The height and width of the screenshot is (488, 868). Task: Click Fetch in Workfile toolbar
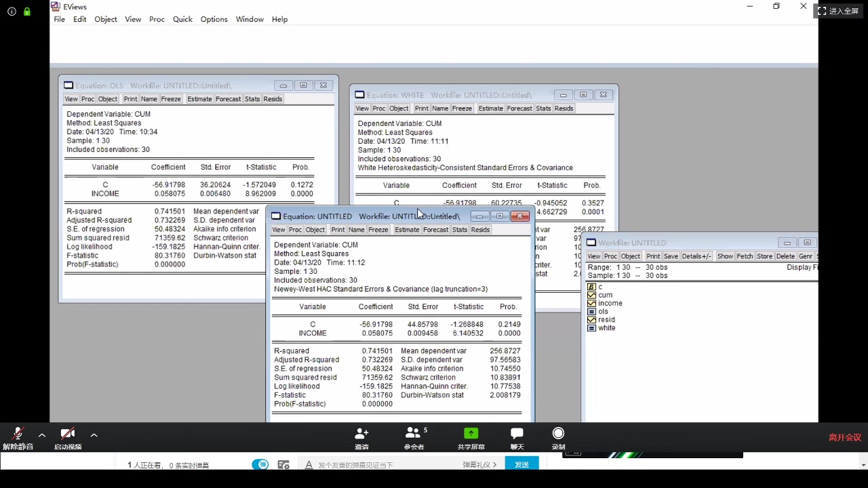pos(745,256)
